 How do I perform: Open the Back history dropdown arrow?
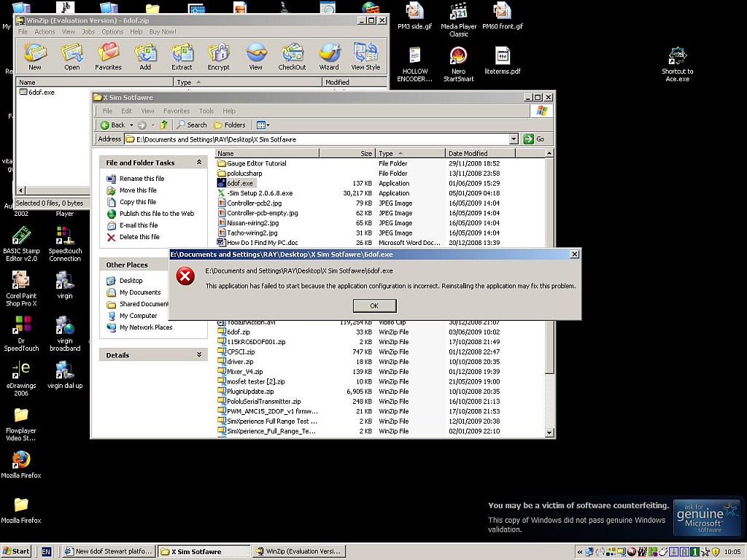tap(131, 125)
